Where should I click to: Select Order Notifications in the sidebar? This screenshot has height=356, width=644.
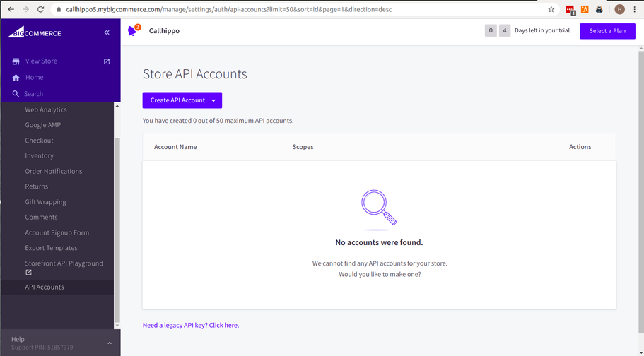coord(54,171)
